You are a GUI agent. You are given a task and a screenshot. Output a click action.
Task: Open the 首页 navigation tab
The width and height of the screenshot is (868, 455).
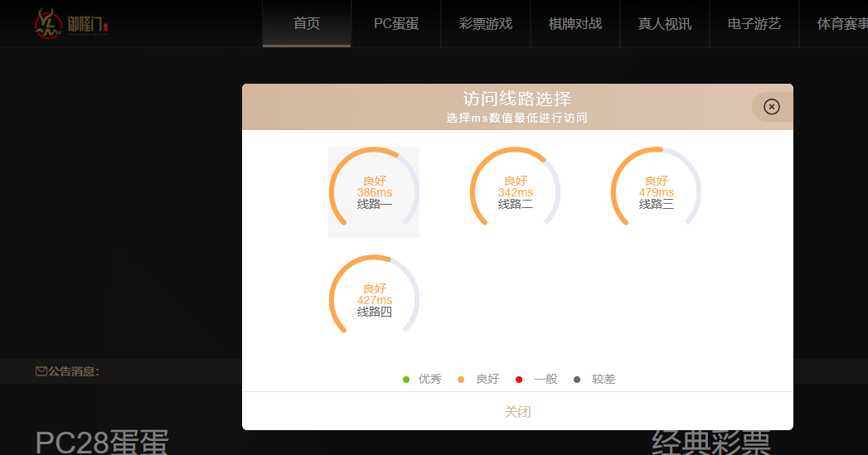click(307, 23)
